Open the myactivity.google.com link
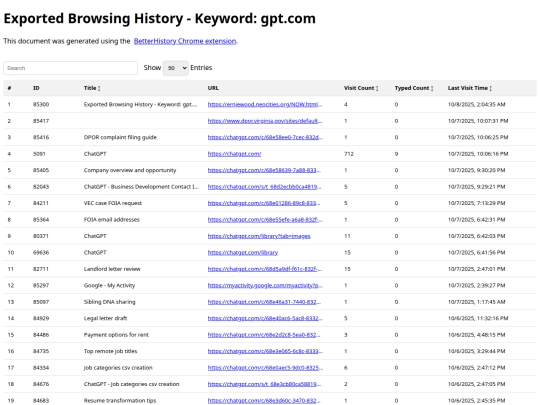Image resolution: width=540 pixels, height=405 pixels. tap(265, 285)
